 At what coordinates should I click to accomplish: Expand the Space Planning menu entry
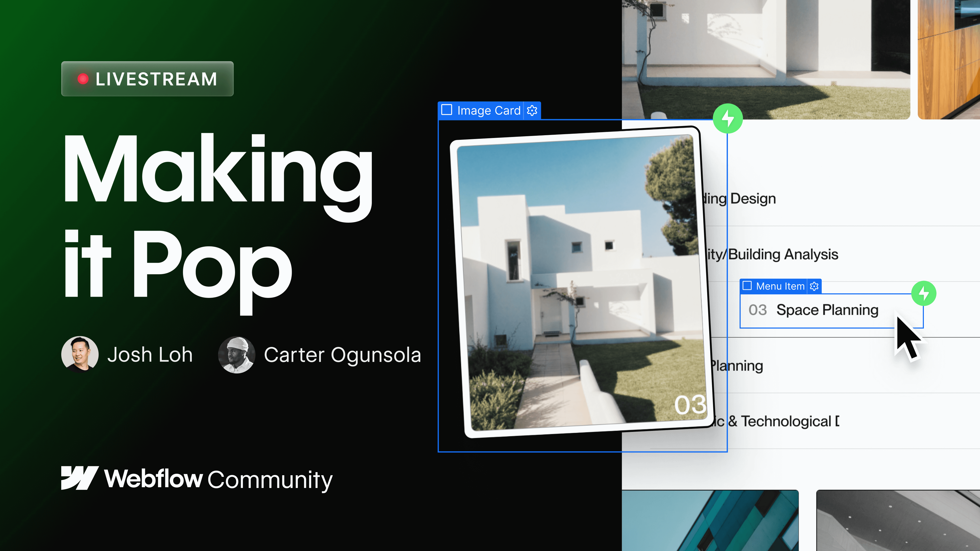tap(828, 310)
